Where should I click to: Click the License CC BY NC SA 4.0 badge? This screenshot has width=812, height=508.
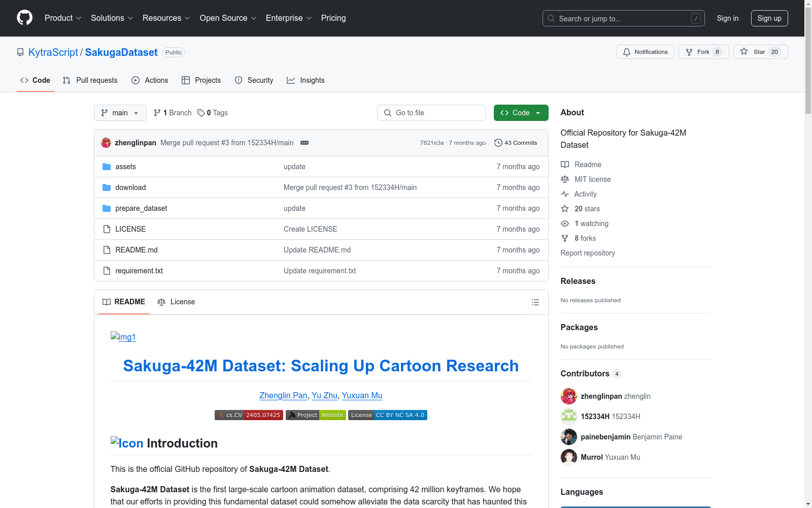(388, 415)
